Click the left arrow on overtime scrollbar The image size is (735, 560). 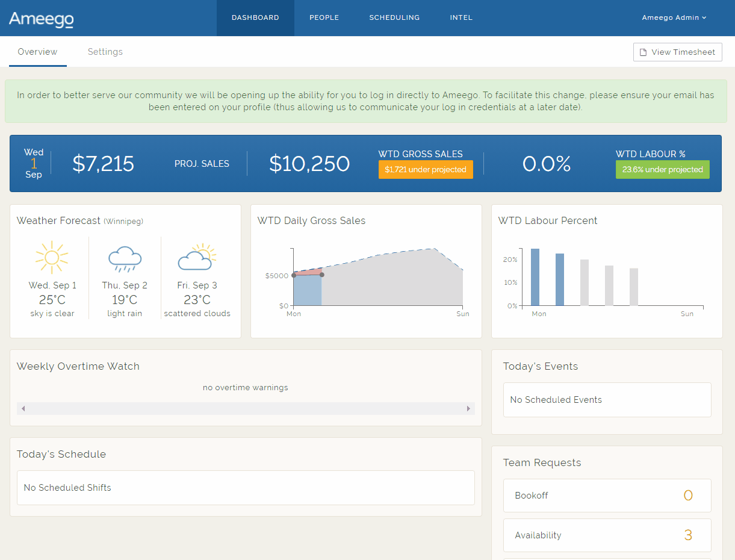coord(23,409)
